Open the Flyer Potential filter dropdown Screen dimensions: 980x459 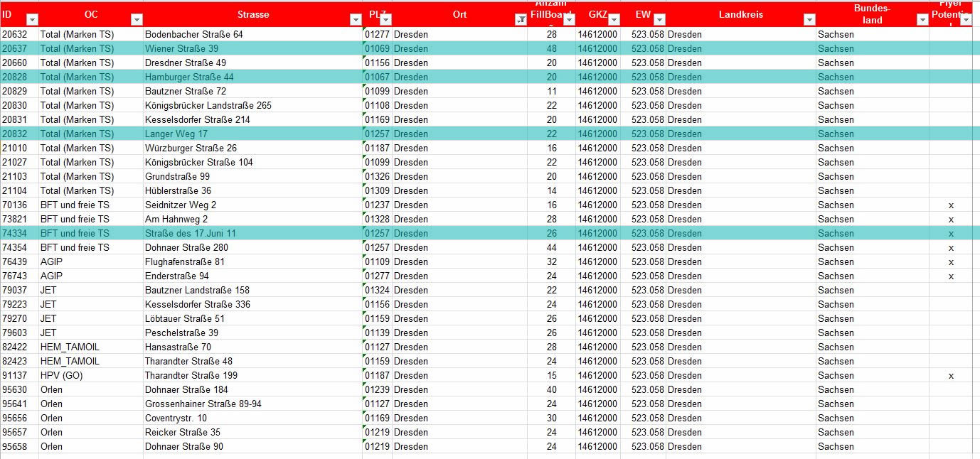click(x=965, y=20)
